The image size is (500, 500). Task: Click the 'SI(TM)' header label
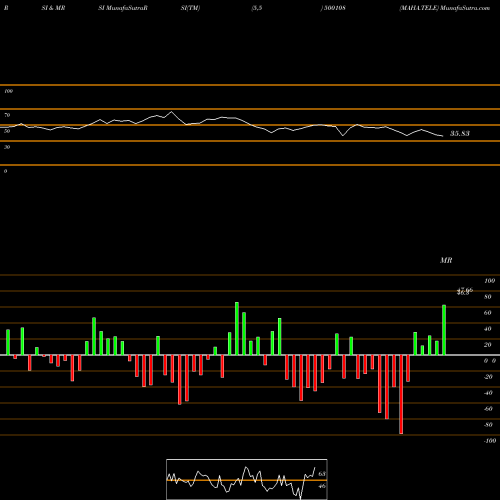pyautogui.click(x=190, y=8)
